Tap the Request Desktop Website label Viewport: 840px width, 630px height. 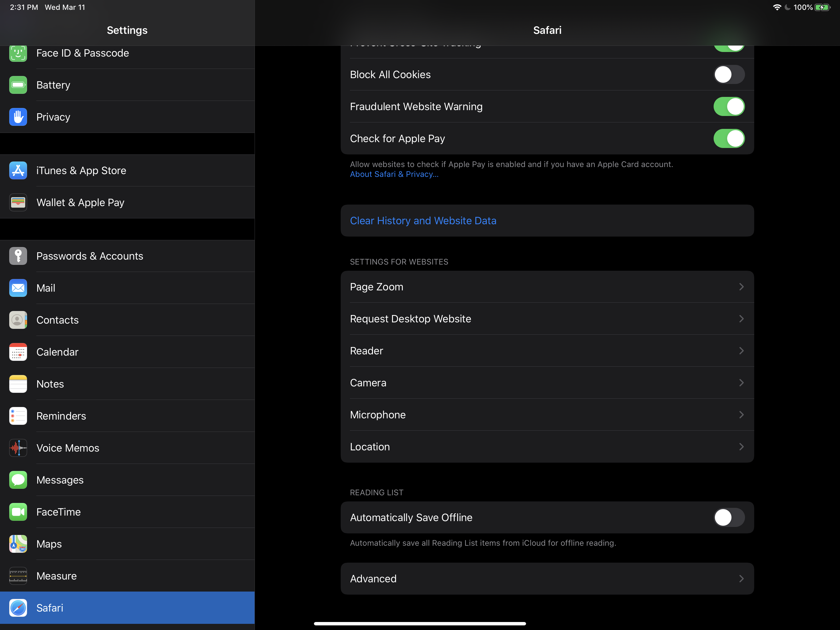pos(410,319)
